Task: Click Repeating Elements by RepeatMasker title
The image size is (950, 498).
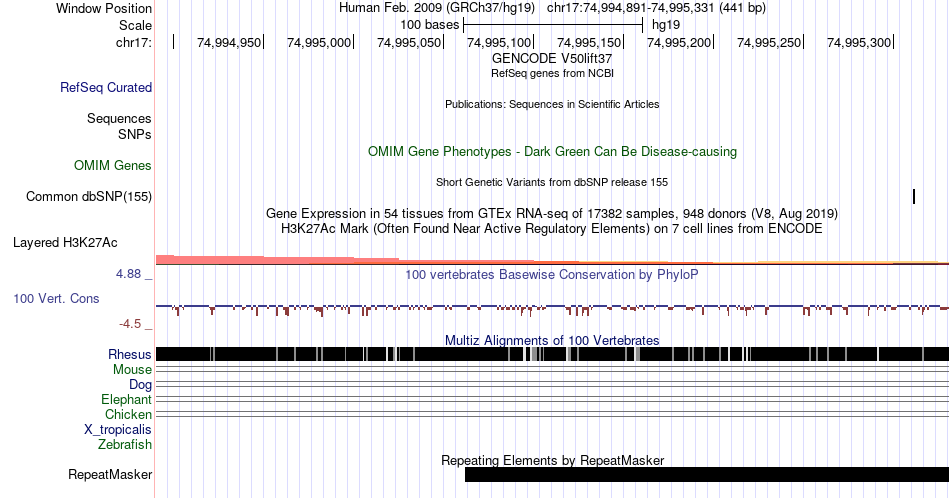Action: (x=552, y=460)
